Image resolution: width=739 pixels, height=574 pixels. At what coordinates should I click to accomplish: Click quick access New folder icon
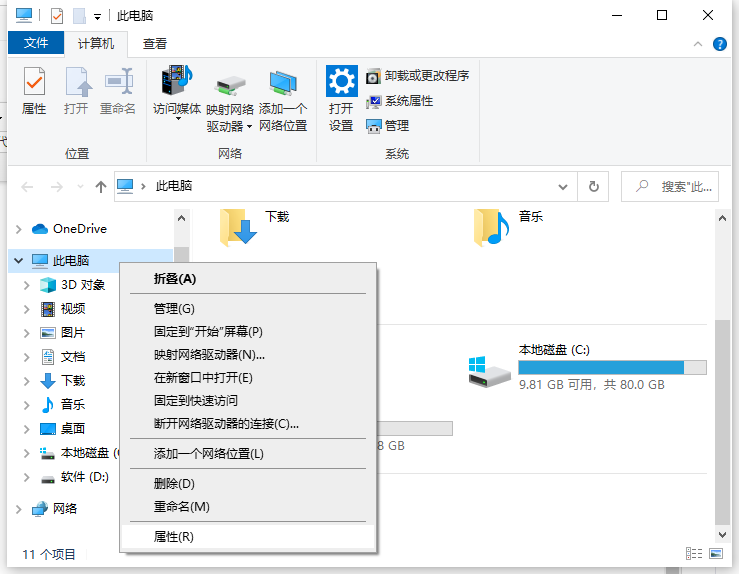click(79, 16)
